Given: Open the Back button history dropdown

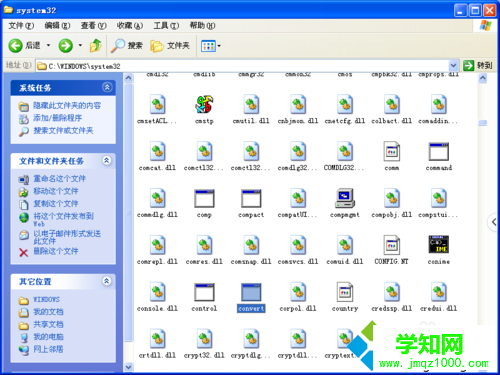Looking at the screenshot, I should (x=48, y=45).
